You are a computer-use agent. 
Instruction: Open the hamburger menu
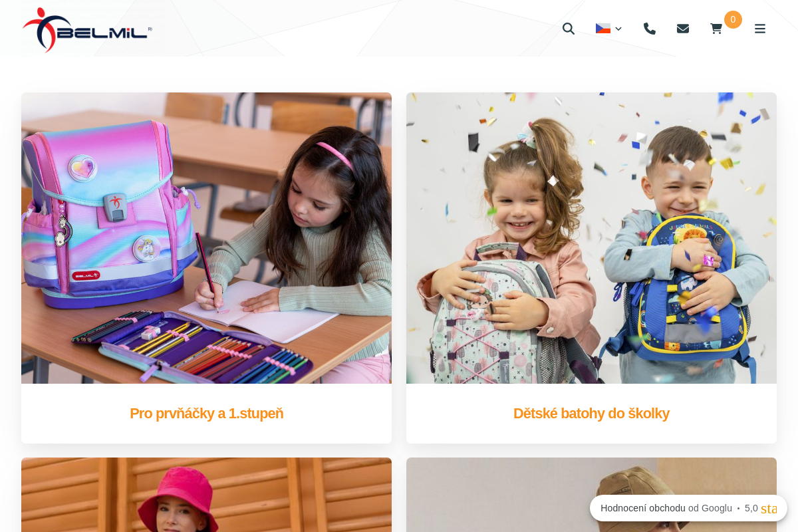pos(760,29)
